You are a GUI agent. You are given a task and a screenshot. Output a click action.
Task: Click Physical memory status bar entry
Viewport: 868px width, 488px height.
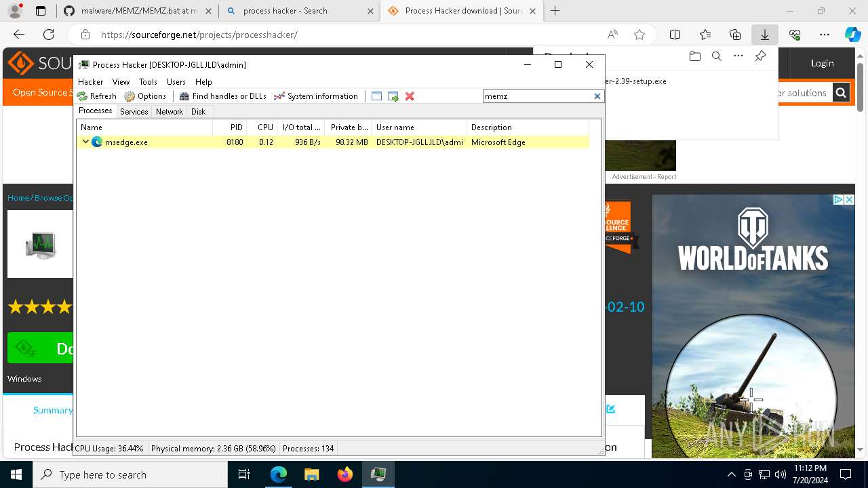pyautogui.click(x=214, y=448)
